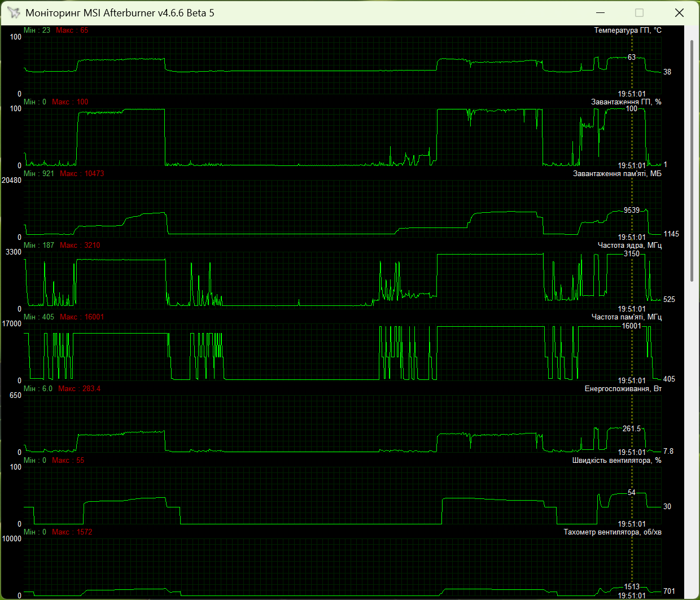Maximize the Afterburner monitoring window
Image resolution: width=700 pixels, height=600 pixels.
[x=640, y=12]
